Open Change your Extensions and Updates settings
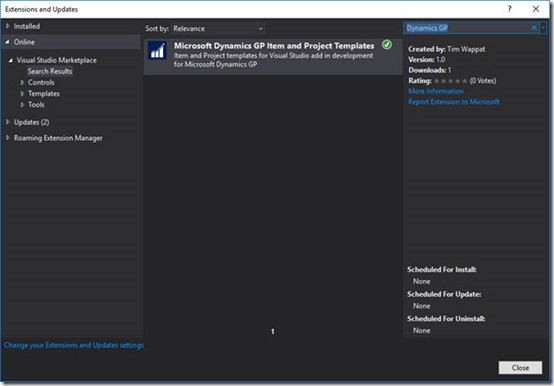The width and height of the screenshot is (554, 386). tap(74, 345)
